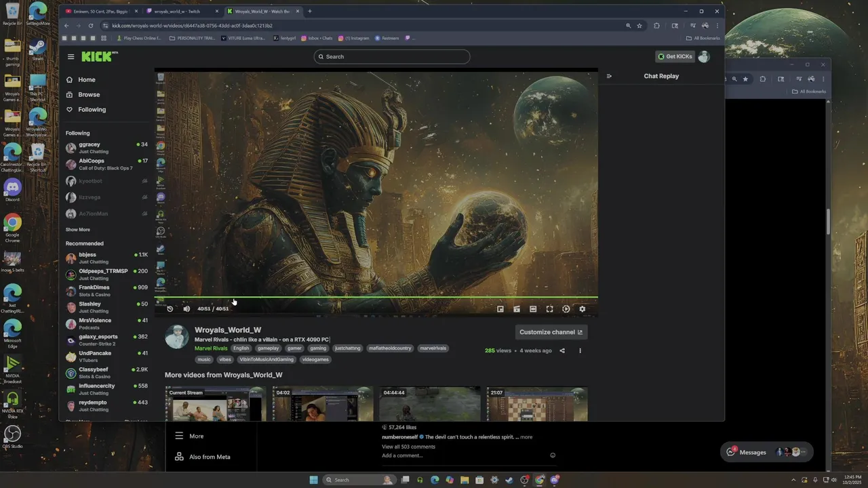Open video settings gear in player
This screenshot has height=488, width=868.
[582, 309]
